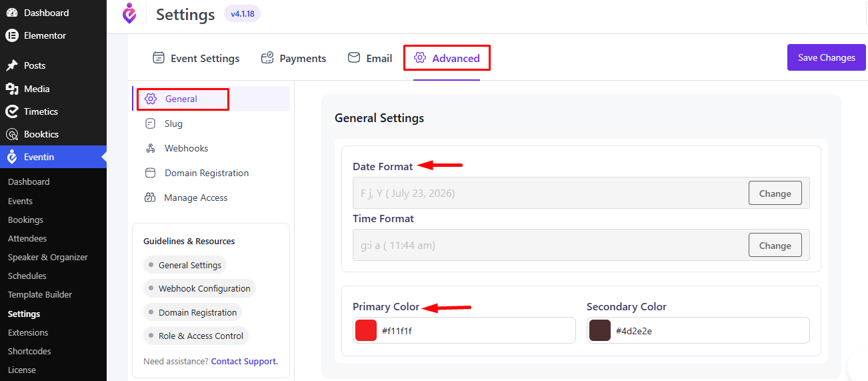This screenshot has height=381, width=868.
Task: Click the Eventin logo beside Settings title
Action: coord(129,13)
